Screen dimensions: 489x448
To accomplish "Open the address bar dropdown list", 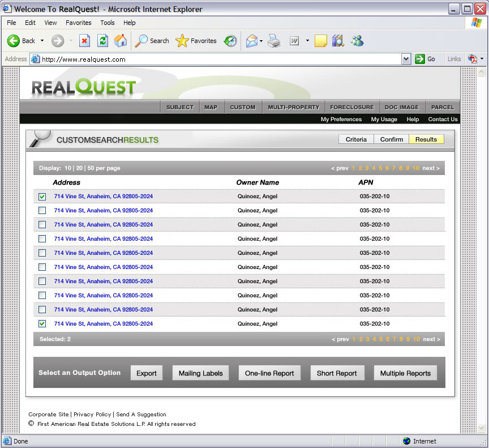I will point(406,59).
